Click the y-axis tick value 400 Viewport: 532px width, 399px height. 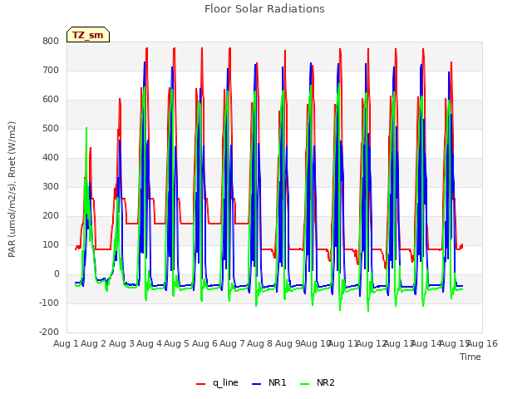pyautogui.click(x=51, y=158)
